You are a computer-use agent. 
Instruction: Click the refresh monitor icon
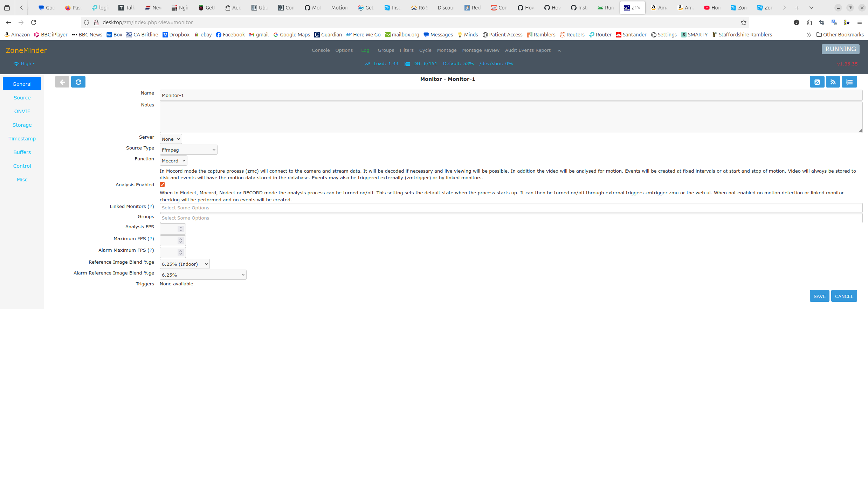pos(78,82)
